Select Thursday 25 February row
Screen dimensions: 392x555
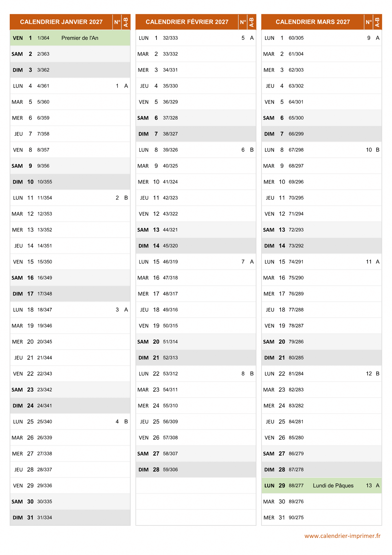195,421
